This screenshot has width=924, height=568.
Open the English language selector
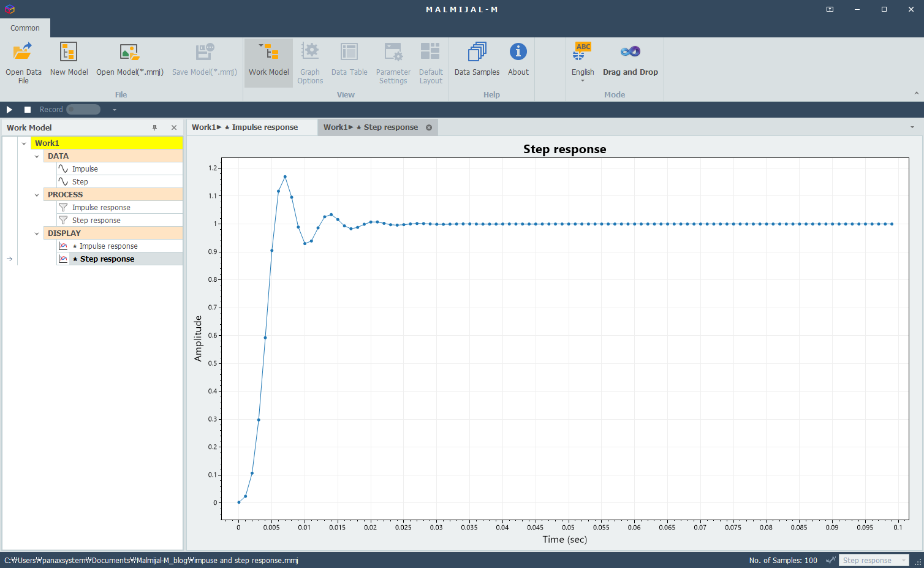pyautogui.click(x=583, y=62)
